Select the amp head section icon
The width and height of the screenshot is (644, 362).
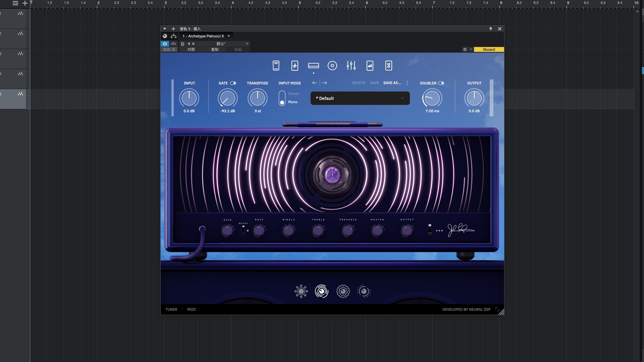click(x=313, y=66)
